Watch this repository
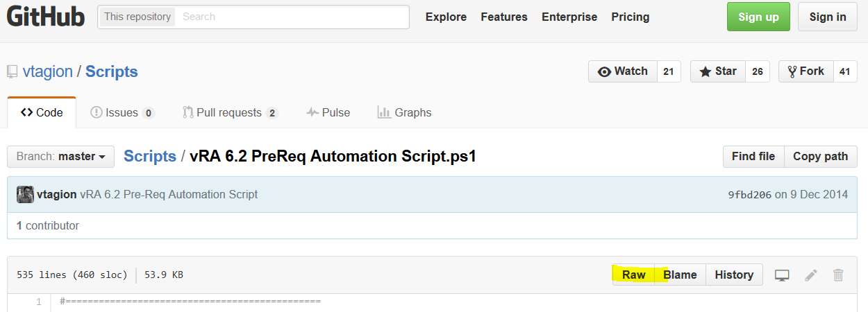The height and width of the screenshot is (312, 868). coord(622,71)
